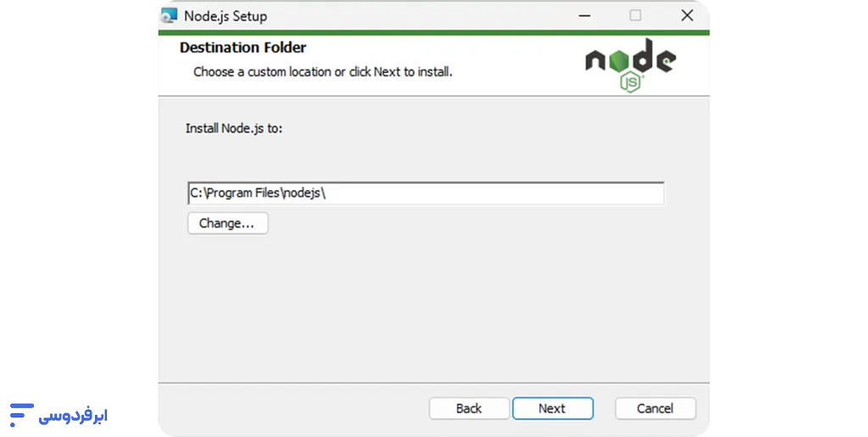Click the "Destination Folder" heading
Viewport: 868px width, 437px height.
pos(242,48)
